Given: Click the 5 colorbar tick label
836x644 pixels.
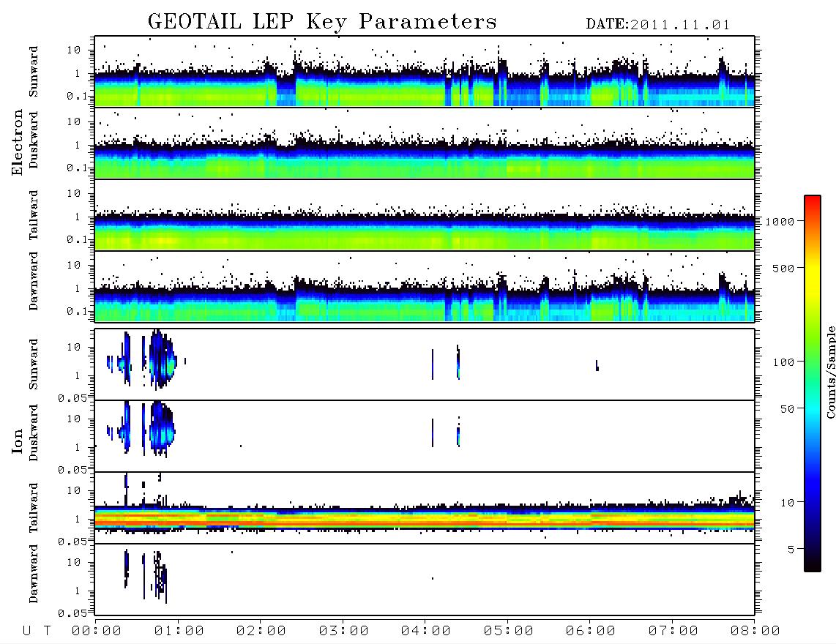Looking at the screenshot, I should click(x=792, y=549).
